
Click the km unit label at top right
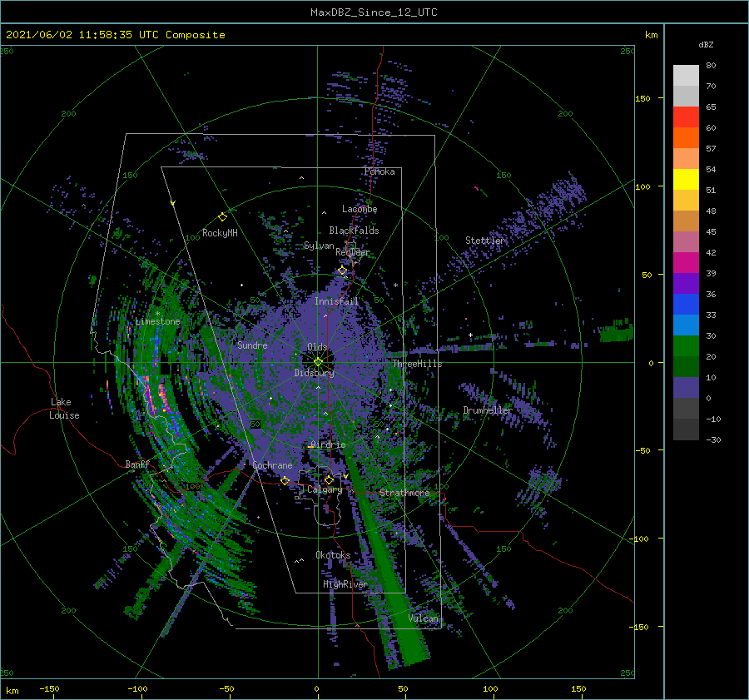(651, 35)
